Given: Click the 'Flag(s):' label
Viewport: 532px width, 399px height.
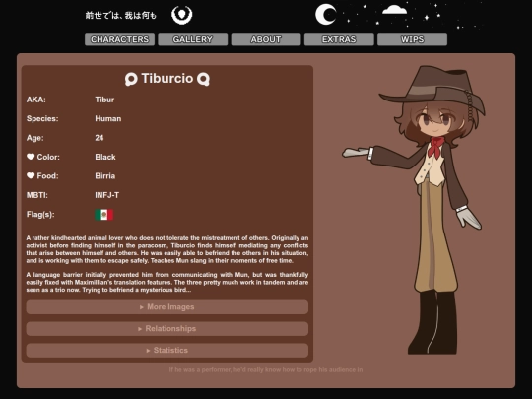Looking at the screenshot, I should (40, 215).
